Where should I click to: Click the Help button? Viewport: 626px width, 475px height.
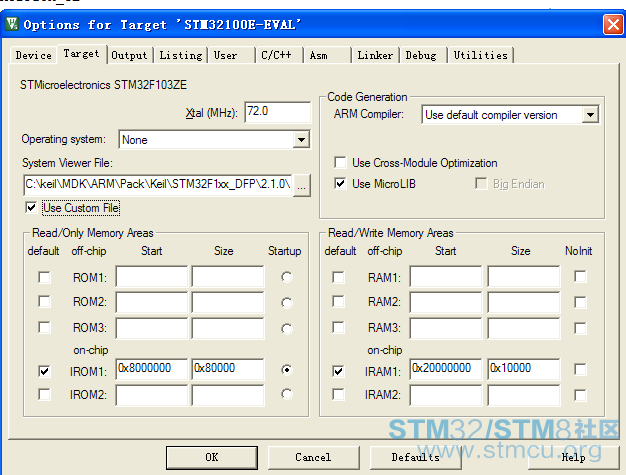(574, 457)
